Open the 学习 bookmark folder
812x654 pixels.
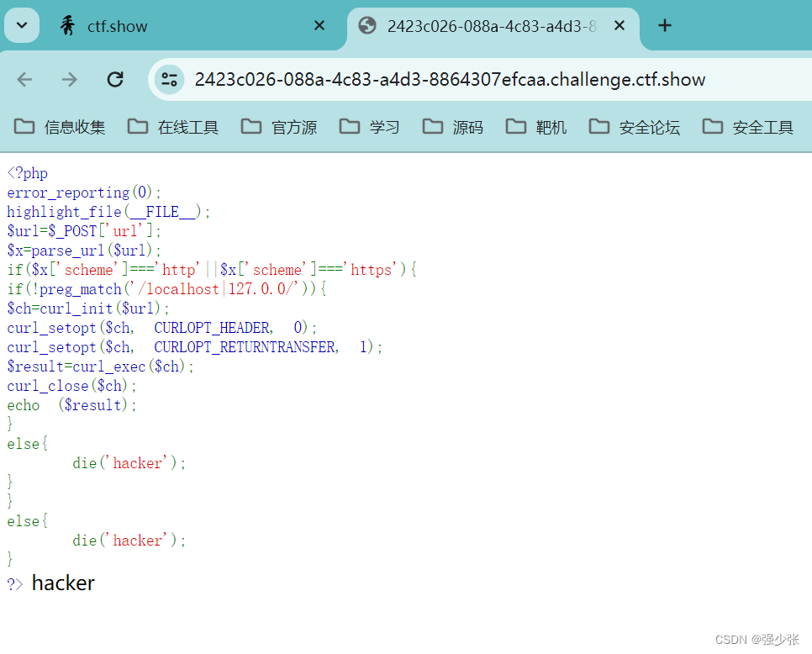[x=369, y=127]
